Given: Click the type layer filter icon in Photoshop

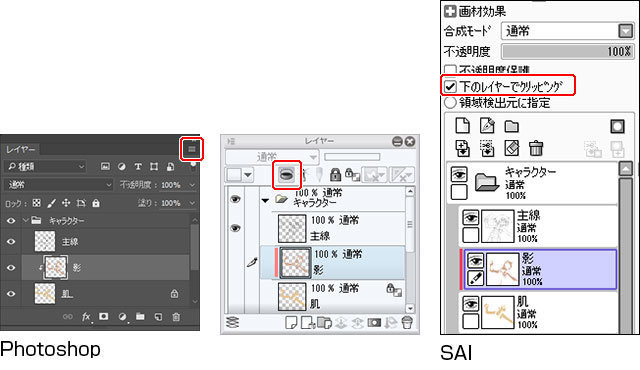Looking at the screenshot, I should (x=138, y=166).
